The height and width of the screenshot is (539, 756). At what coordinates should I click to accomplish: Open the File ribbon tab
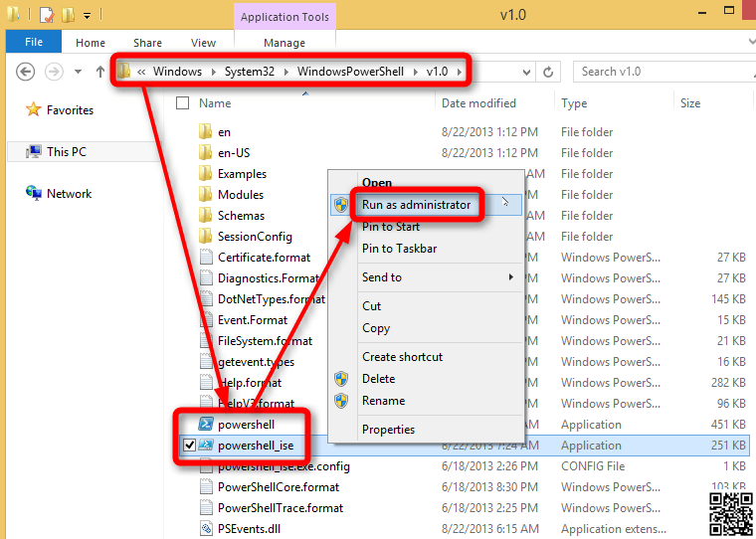pyautogui.click(x=33, y=42)
